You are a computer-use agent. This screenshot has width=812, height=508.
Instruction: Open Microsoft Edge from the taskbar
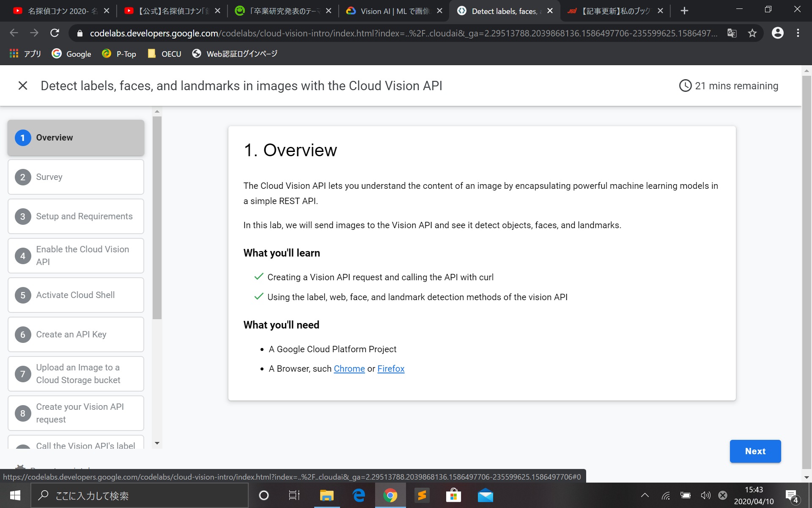click(x=359, y=495)
